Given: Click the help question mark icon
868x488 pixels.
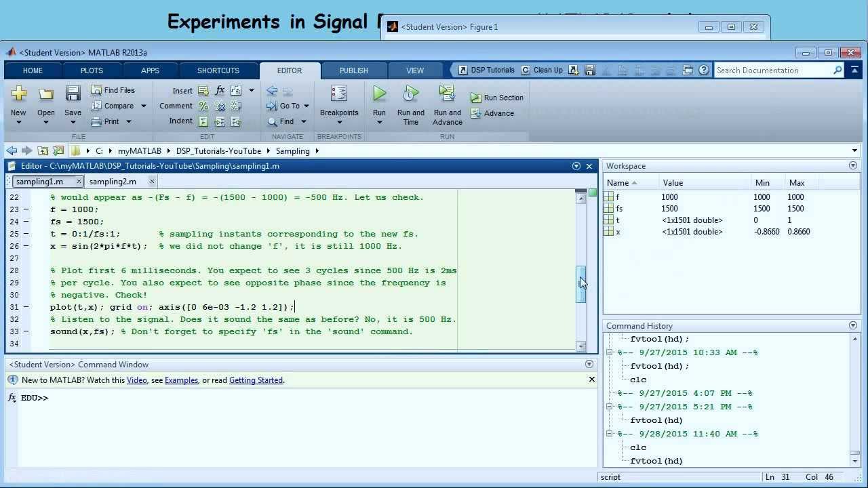Looking at the screenshot, I should [704, 70].
